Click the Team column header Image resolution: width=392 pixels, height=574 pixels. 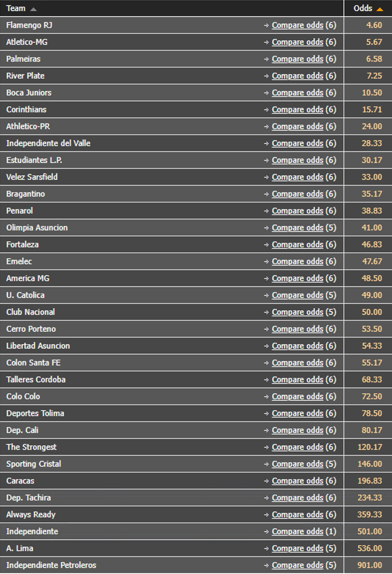[16, 8]
